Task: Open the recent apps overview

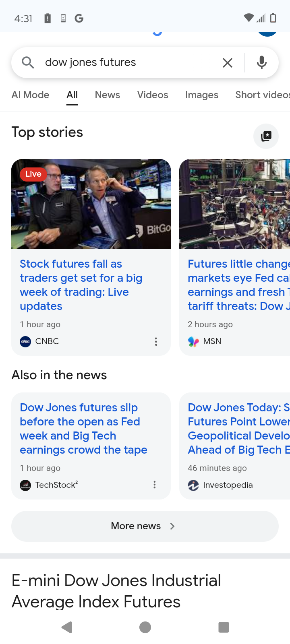Action: coord(224,627)
